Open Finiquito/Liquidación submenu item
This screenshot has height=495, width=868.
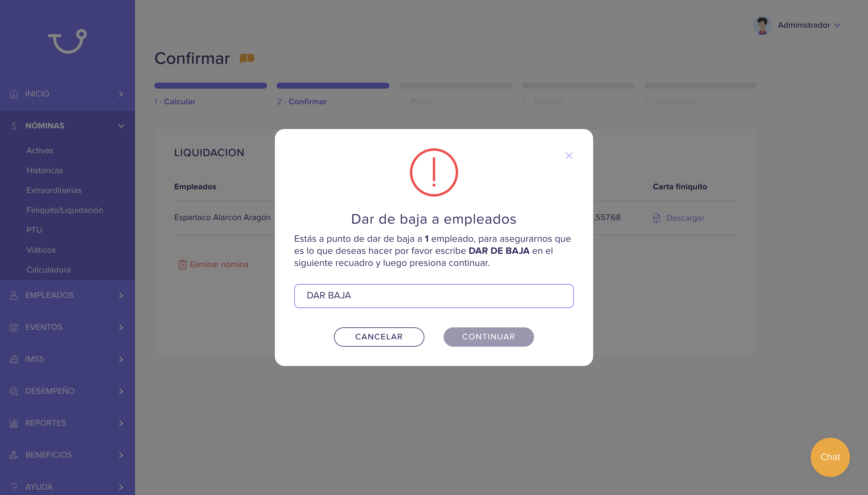(x=64, y=210)
